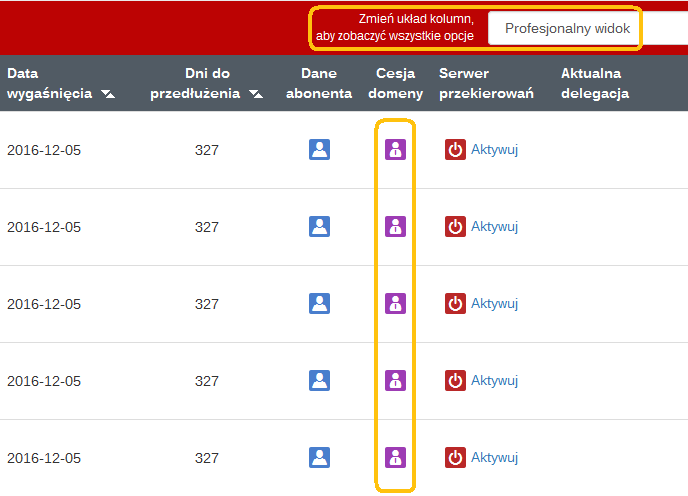Image resolution: width=688 pixels, height=496 pixels.
Task: Click red power icon in fifth row
Action: coord(455,457)
